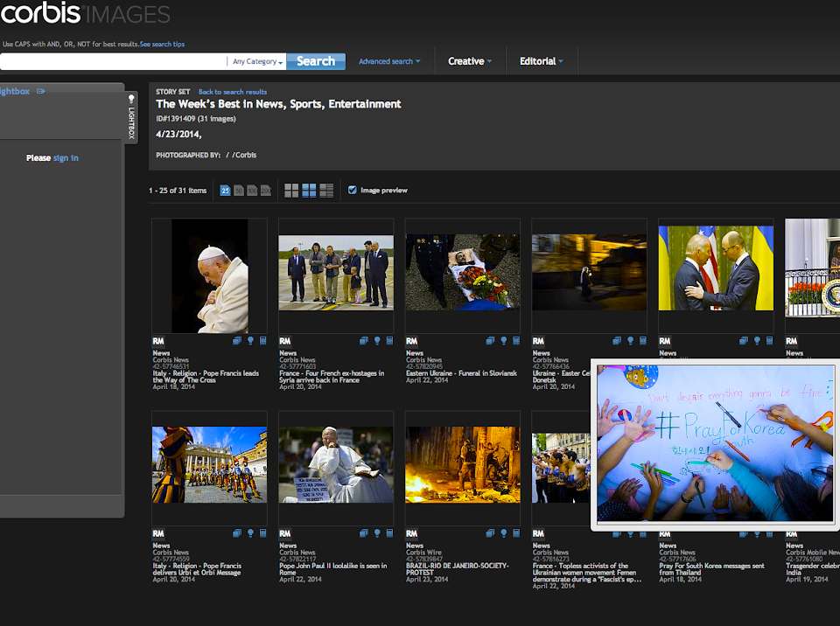The width and height of the screenshot is (840, 626).
Task: Open price calculator for Pope John Paul II lookalike
Action: 389,533
